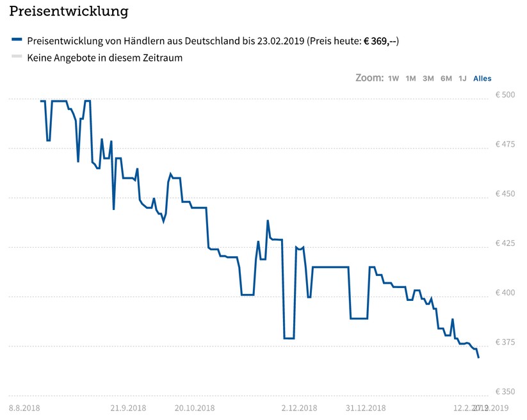Click the gray line legend icon
Screen dimensions: 527x420
[16, 58]
